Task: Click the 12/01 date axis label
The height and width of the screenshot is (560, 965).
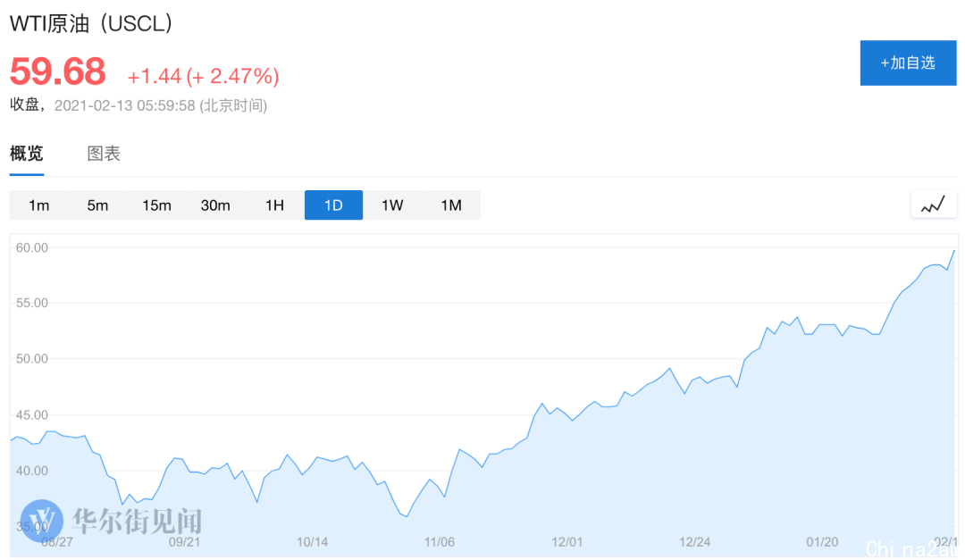Action: 566,542
